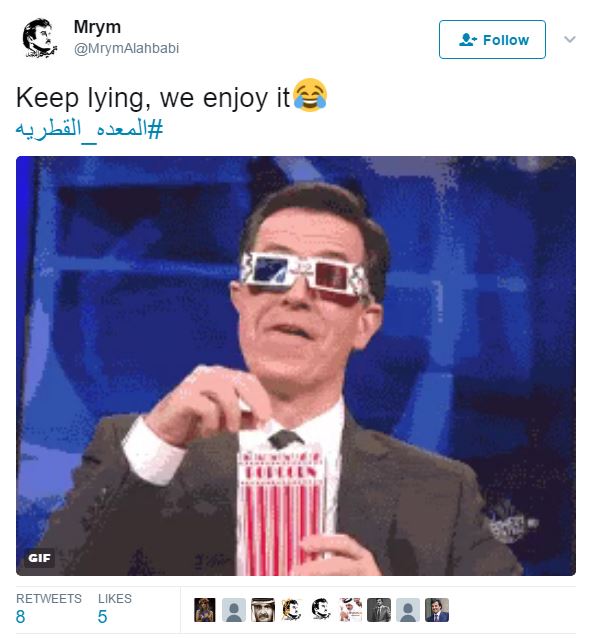Open fourth liker sketch-portrait avatar
The image size is (592, 639).
click(292, 610)
